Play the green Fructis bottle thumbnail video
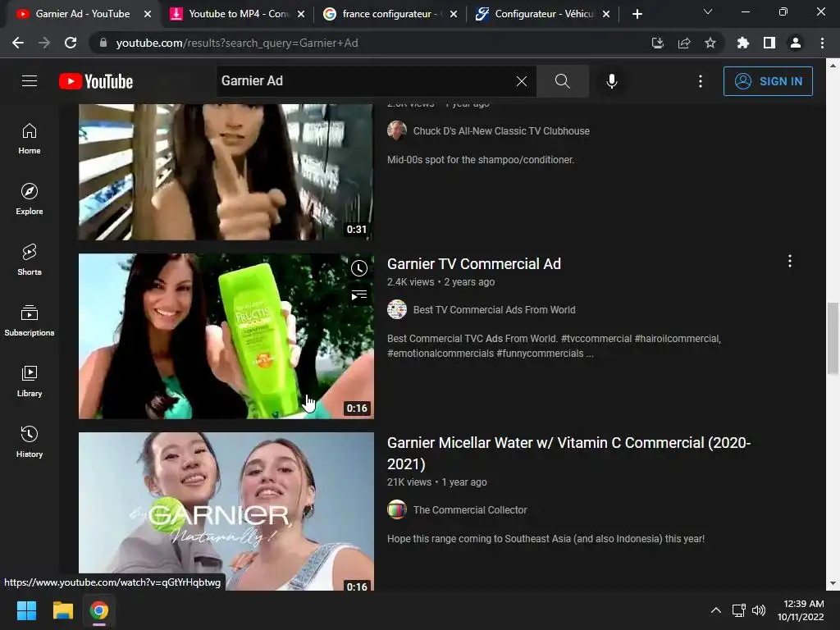 226,336
